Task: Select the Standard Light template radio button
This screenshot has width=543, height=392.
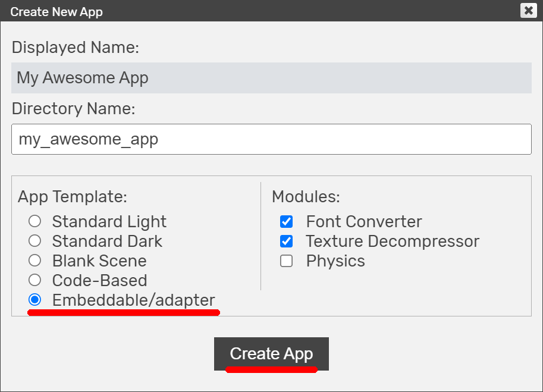Action: click(34, 221)
